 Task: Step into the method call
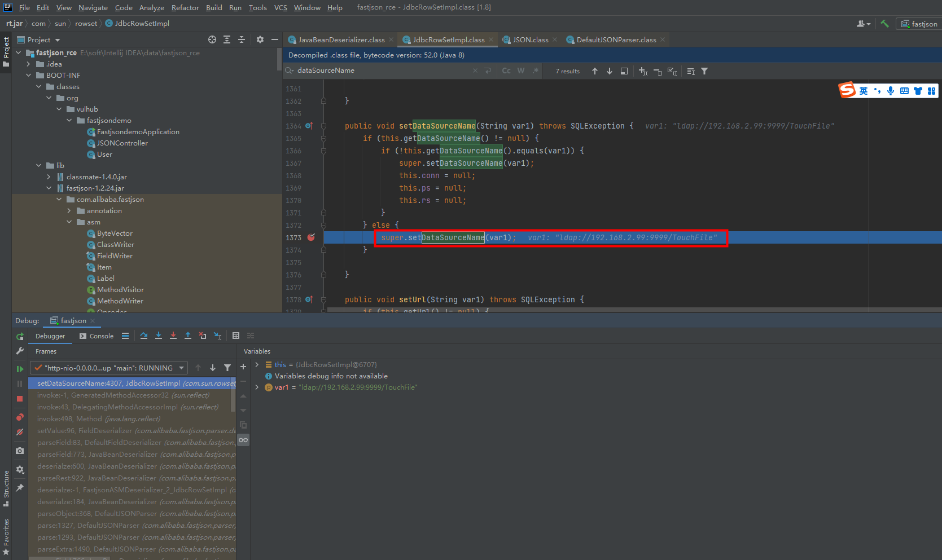(x=159, y=336)
